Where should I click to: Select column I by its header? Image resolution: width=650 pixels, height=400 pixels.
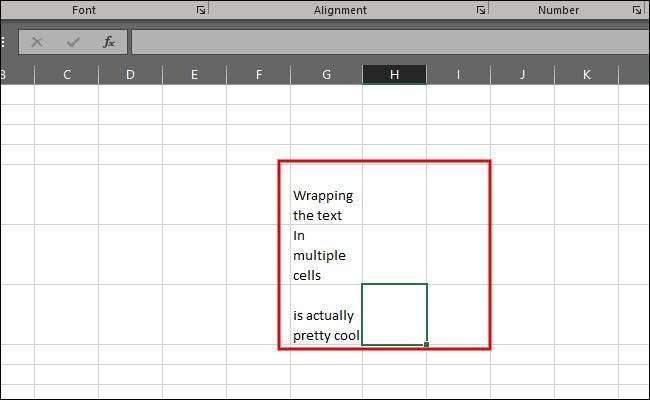458,74
